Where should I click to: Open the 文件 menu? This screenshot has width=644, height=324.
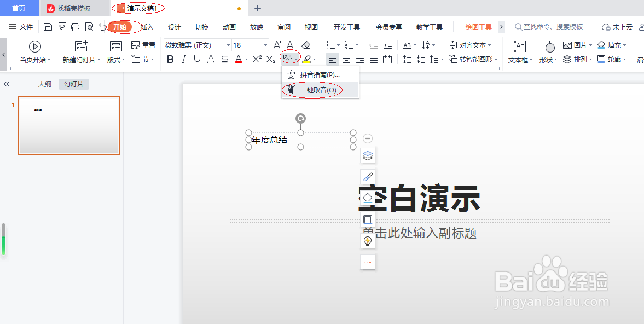point(21,27)
